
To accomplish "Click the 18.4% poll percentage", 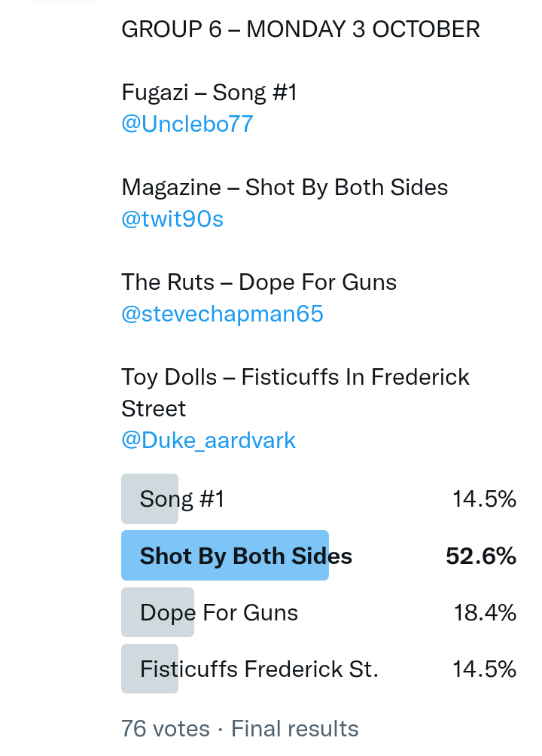I will 484,613.
